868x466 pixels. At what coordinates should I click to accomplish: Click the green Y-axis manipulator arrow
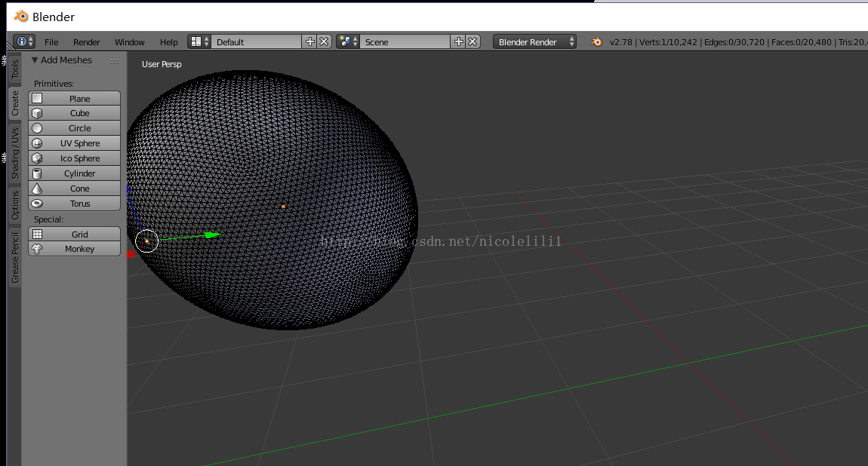[x=212, y=235]
